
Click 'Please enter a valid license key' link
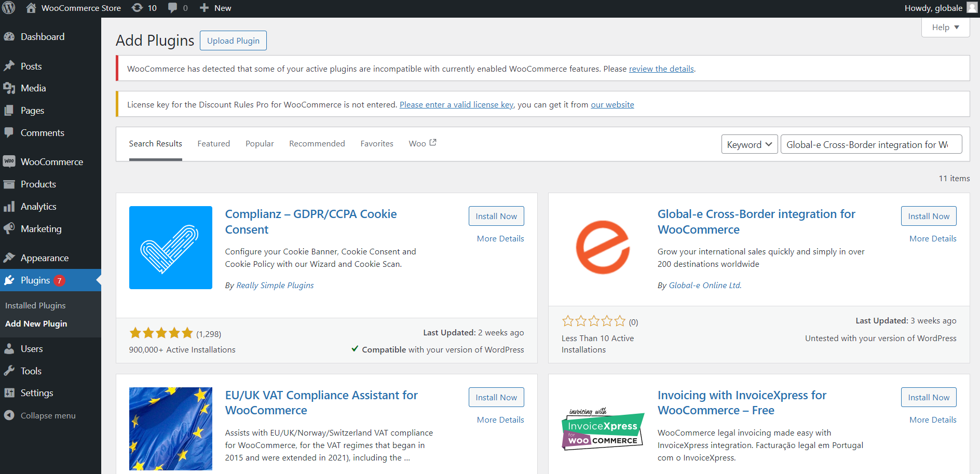456,105
